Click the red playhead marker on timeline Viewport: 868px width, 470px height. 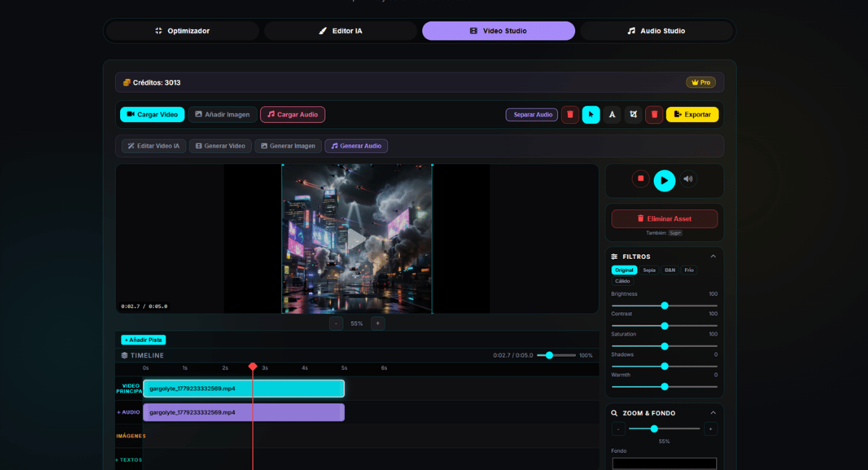tap(252, 367)
